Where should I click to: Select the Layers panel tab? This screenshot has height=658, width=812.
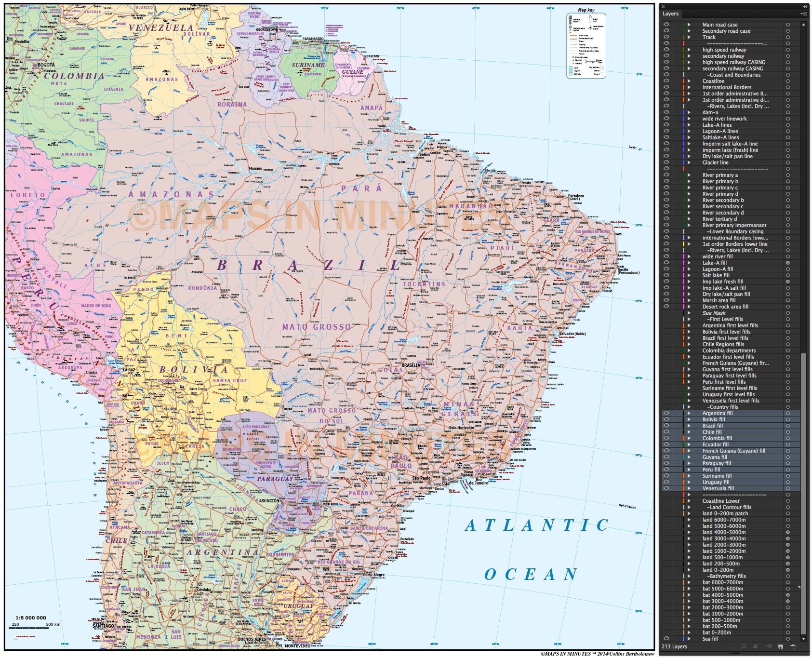tap(670, 14)
